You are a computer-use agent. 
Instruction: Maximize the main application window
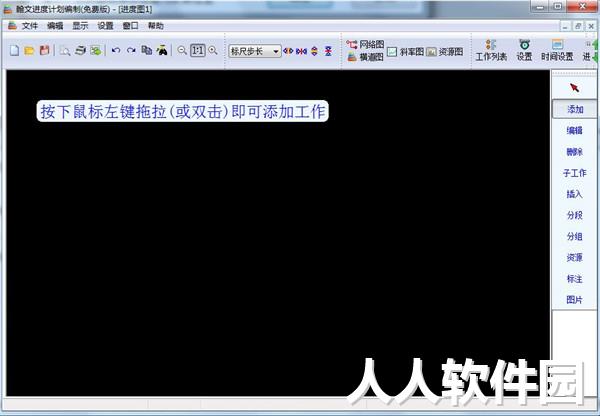[x=558, y=7]
